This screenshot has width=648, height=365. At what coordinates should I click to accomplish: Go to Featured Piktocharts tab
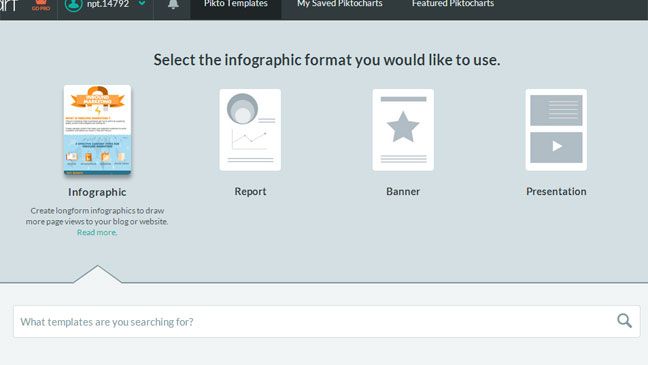click(453, 4)
